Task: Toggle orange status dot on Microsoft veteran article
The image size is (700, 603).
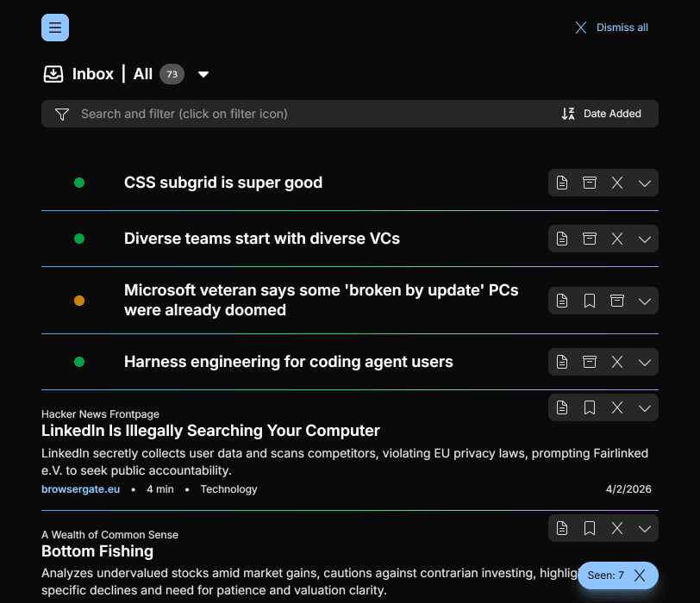Action: coord(79,301)
